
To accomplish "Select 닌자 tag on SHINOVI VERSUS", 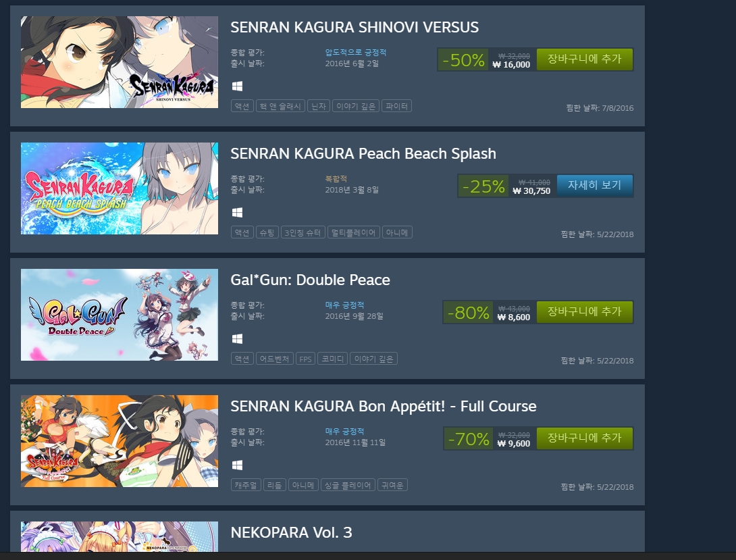I will 319,106.
